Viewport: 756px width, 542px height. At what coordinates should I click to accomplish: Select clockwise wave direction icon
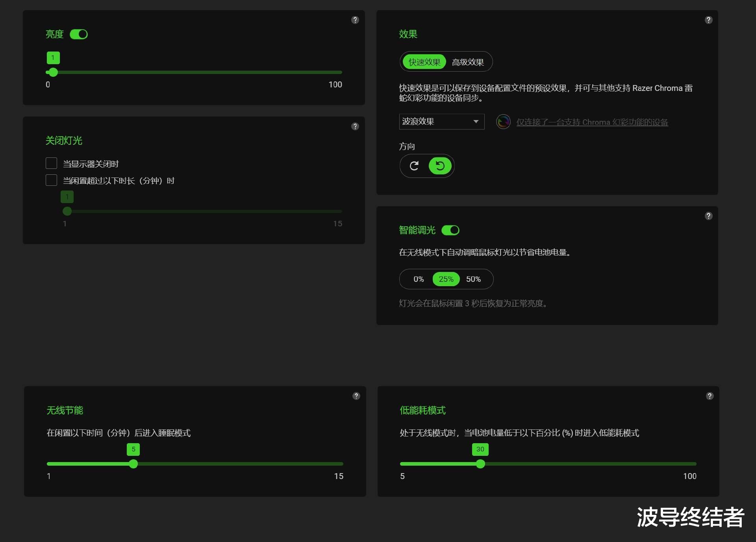pyautogui.click(x=414, y=166)
